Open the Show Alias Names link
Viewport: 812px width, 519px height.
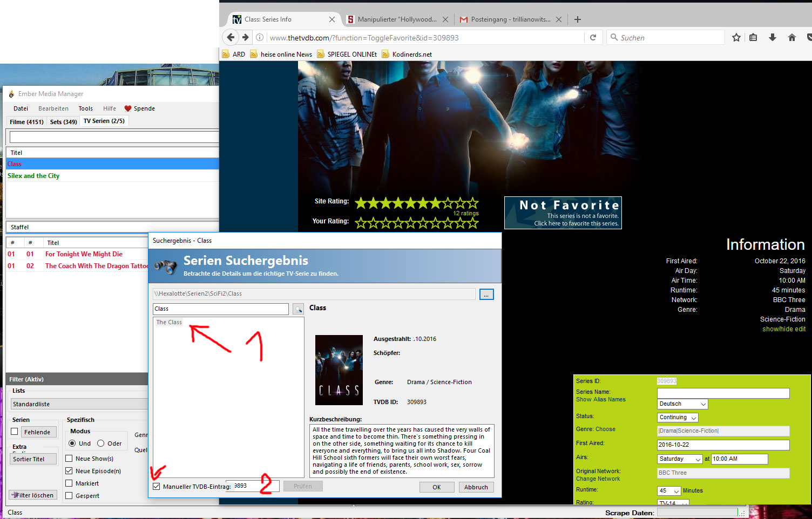pos(600,400)
